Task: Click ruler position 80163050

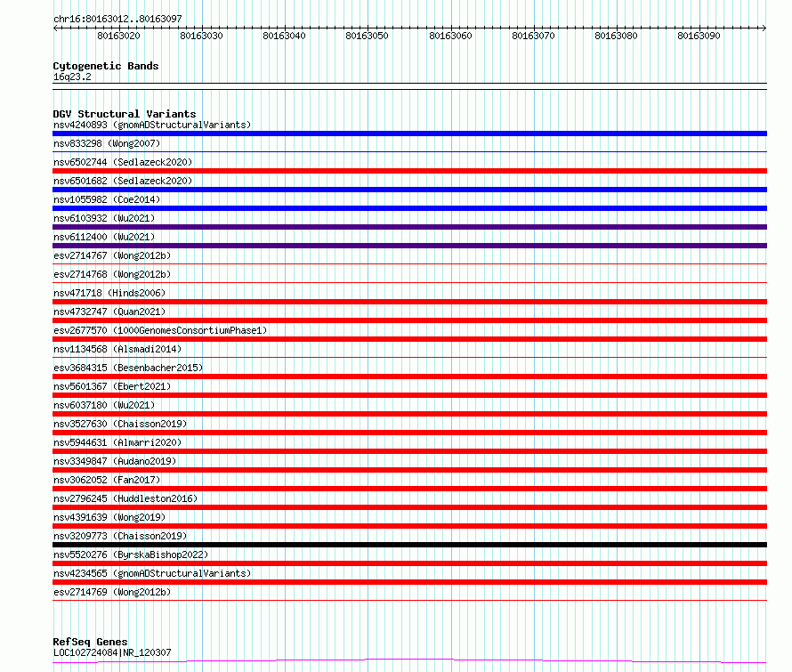Action: [368, 36]
